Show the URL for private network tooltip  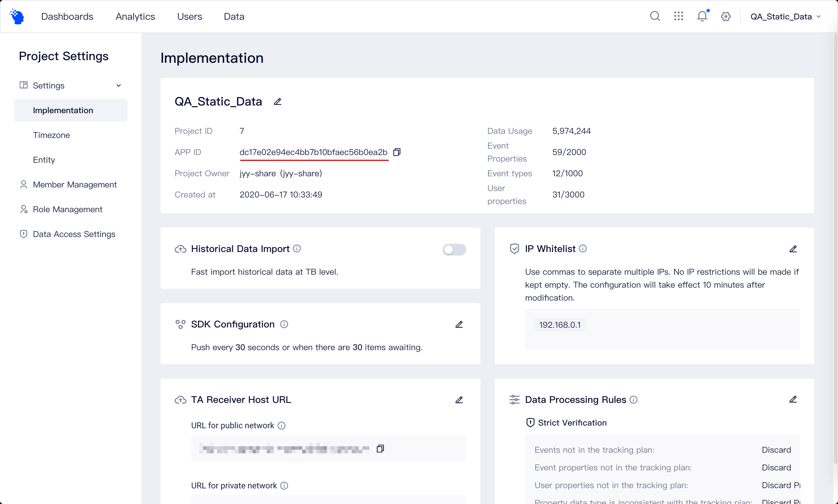[x=284, y=485]
